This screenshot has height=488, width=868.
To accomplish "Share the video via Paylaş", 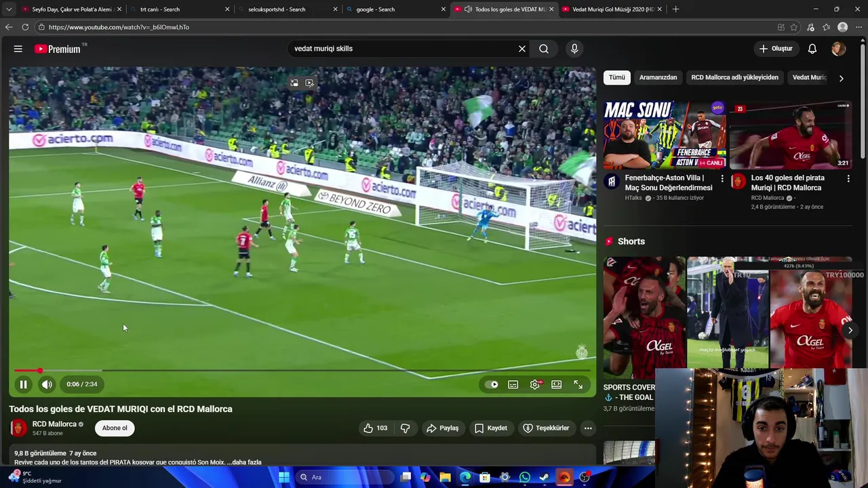I will coord(443,428).
